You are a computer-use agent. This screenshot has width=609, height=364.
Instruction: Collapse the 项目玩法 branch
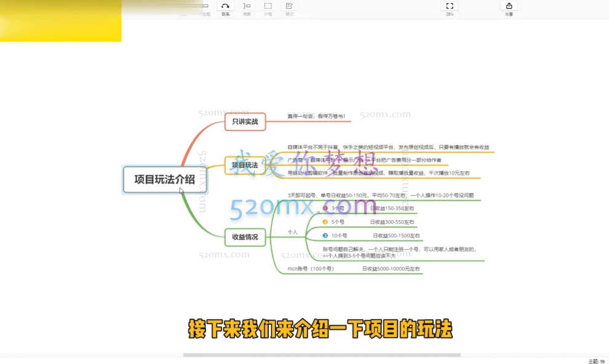(267, 165)
